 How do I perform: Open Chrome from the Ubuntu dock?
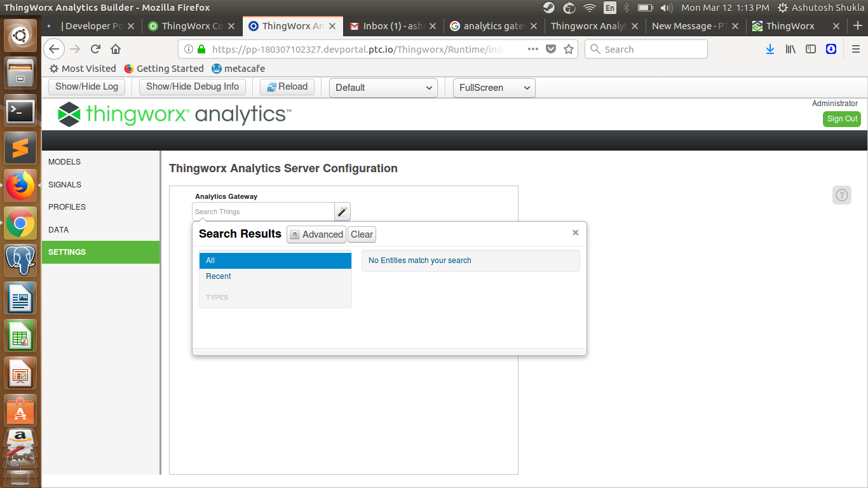[x=20, y=224]
